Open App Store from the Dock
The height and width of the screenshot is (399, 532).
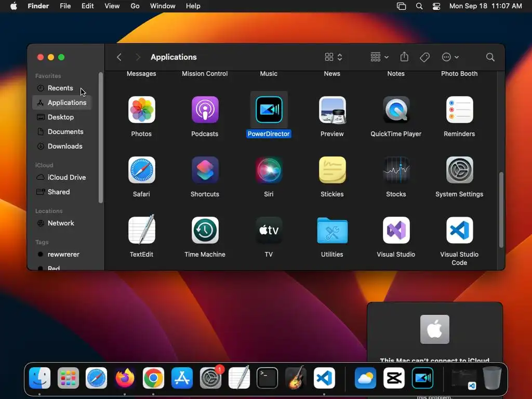click(182, 378)
